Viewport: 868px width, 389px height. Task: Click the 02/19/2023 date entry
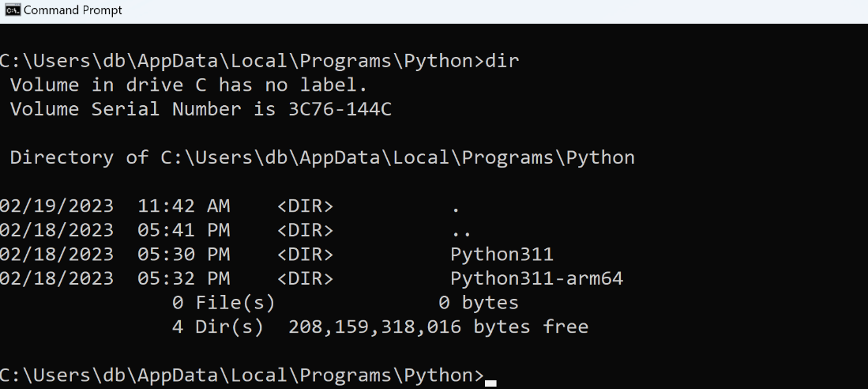tap(56, 206)
